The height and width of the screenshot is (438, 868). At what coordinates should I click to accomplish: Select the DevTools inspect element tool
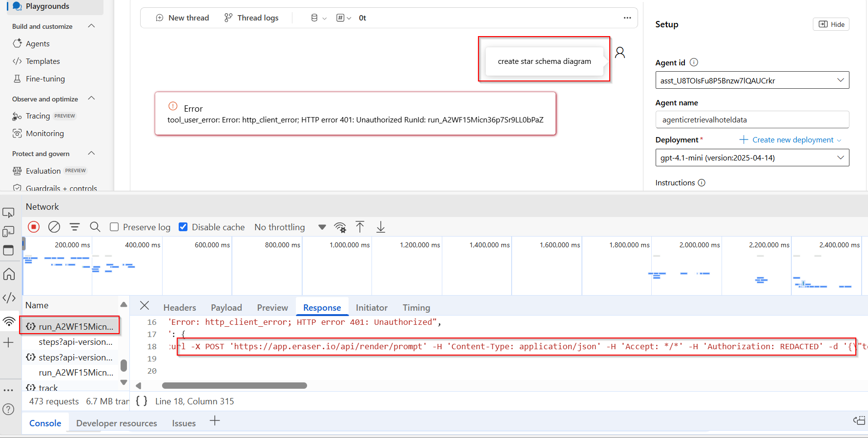pyautogui.click(x=8, y=213)
